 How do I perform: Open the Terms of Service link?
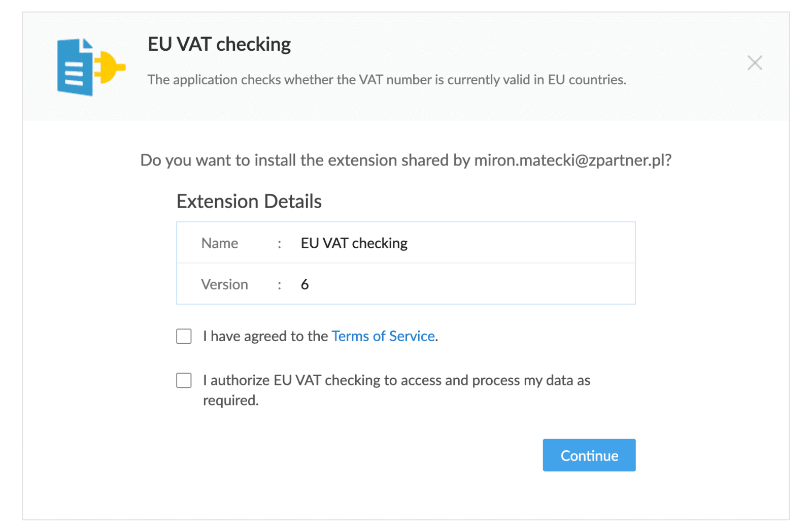[x=383, y=336]
